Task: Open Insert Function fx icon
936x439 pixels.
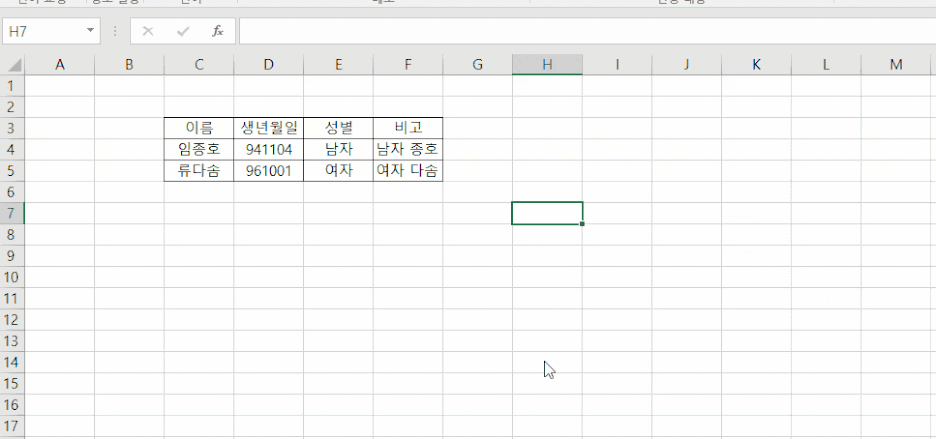Action: coord(217,31)
